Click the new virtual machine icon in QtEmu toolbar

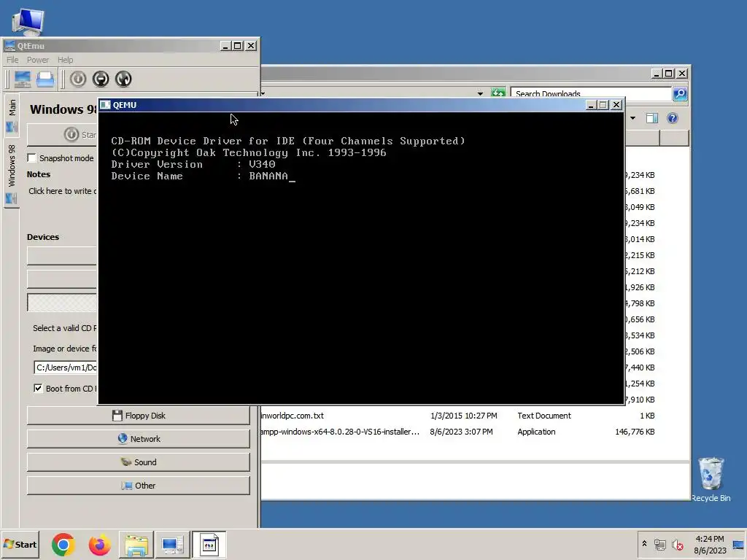tap(22, 79)
